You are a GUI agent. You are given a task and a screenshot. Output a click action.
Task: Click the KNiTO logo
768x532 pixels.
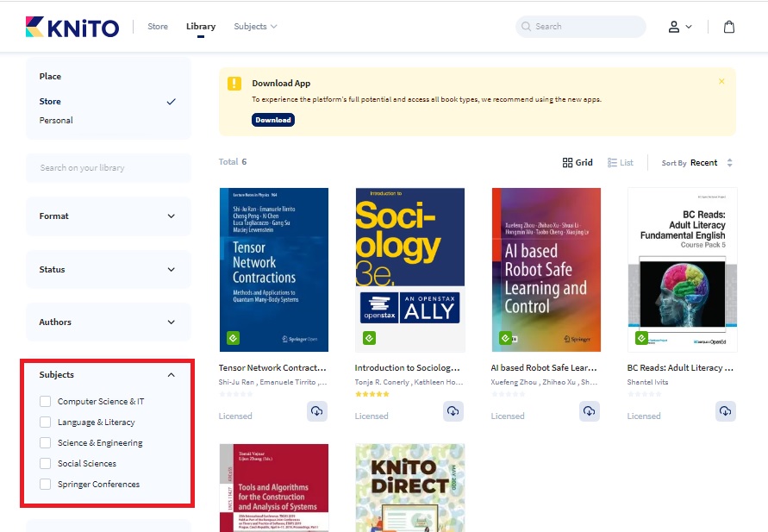pyautogui.click(x=72, y=27)
